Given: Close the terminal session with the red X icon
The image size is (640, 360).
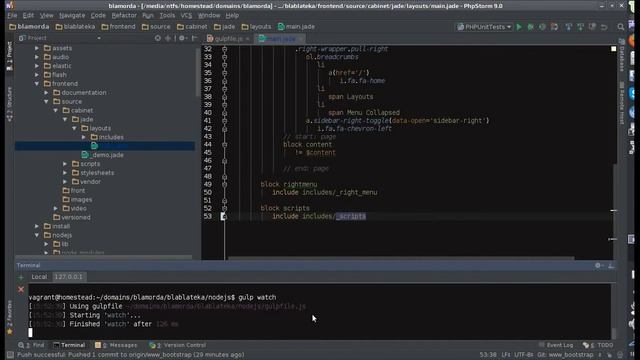Looking at the screenshot, I should coord(21,289).
